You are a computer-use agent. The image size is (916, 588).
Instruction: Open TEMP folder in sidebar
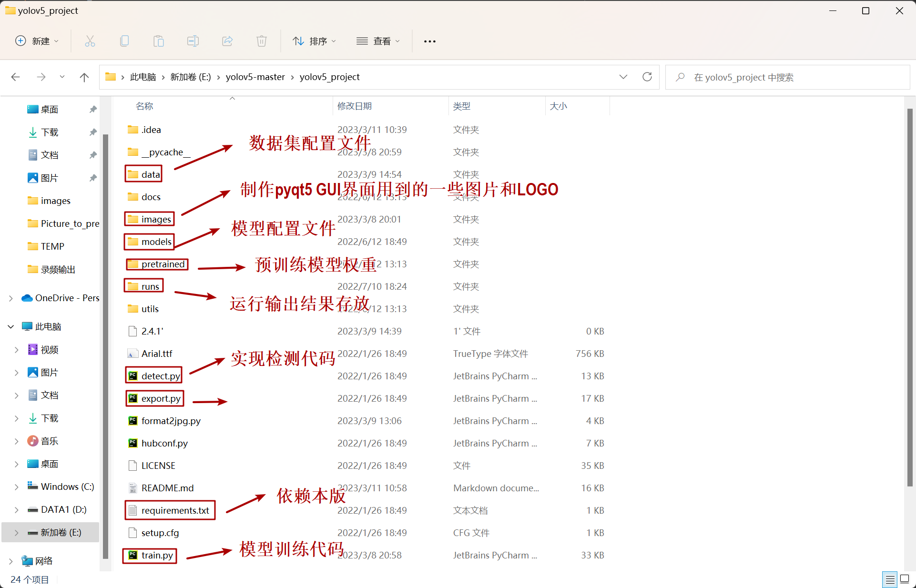46,246
